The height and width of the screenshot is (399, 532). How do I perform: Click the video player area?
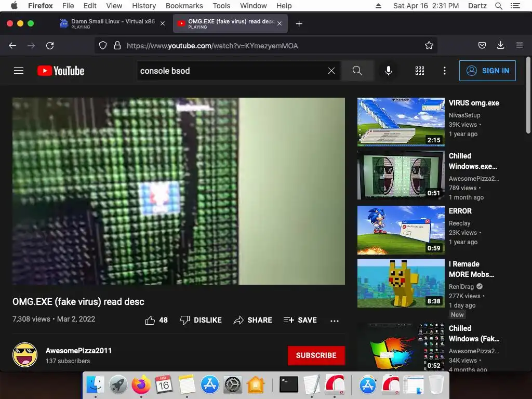(179, 191)
